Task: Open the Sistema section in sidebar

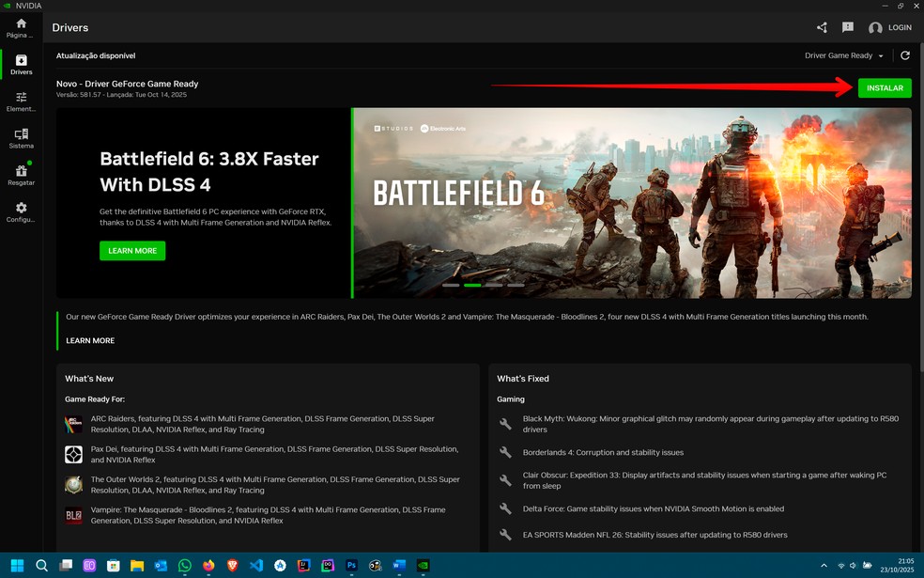Action: [21, 138]
